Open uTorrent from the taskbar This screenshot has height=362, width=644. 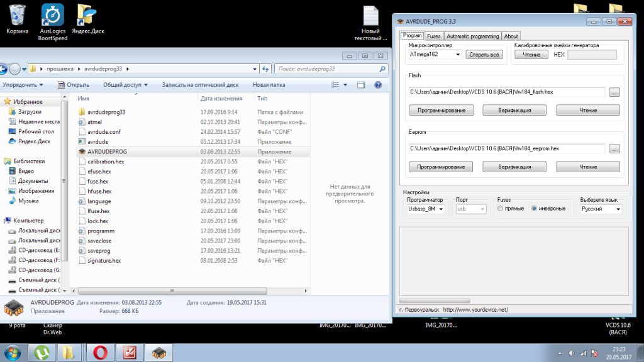(42, 353)
